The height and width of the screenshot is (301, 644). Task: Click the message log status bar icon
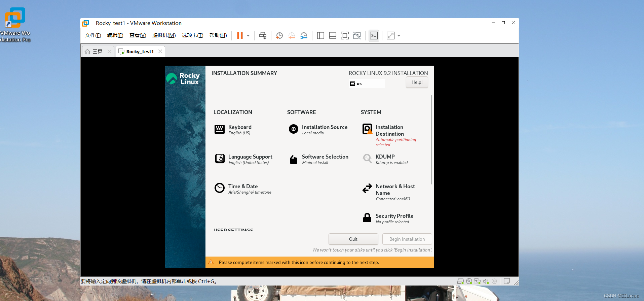pos(506,281)
